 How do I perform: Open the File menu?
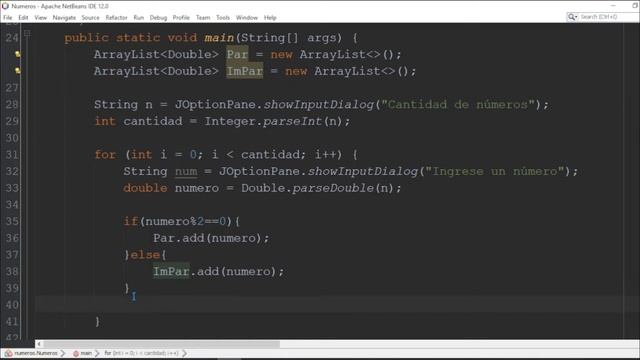(x=7, y=18)
